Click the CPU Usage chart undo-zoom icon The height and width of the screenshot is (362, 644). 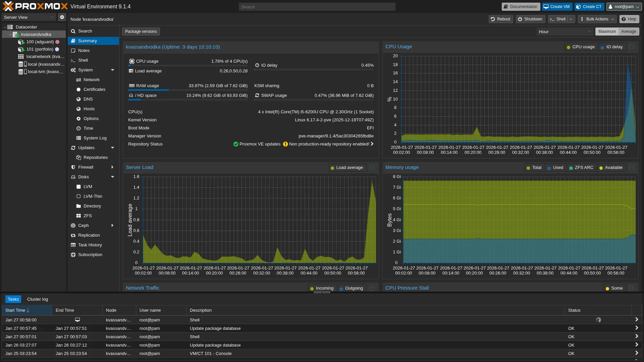[631, 47]
